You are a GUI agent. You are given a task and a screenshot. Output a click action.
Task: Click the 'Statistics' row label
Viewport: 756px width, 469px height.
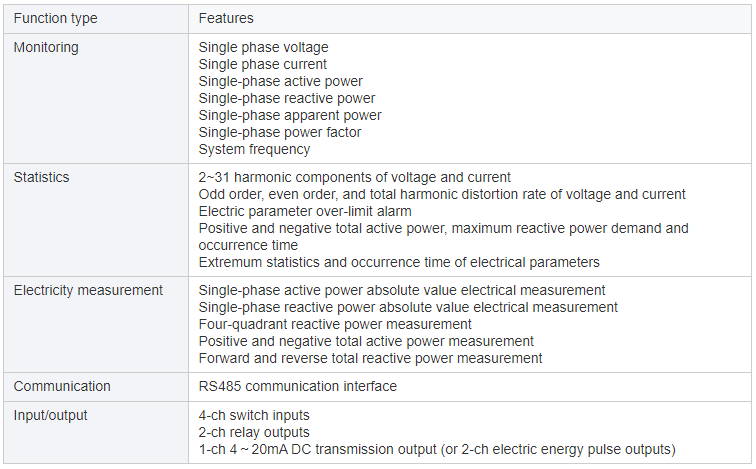pyautogui.click(x=41, y=177)
